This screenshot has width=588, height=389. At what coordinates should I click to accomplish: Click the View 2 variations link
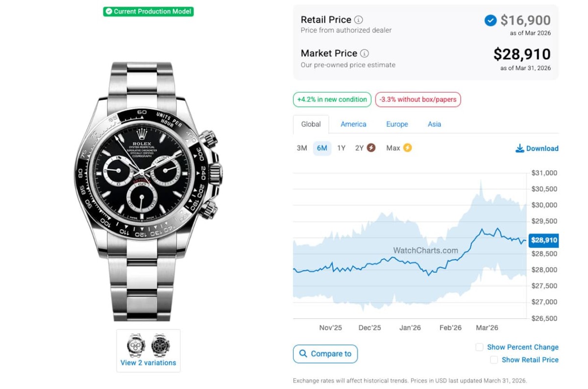click(148, 363)
